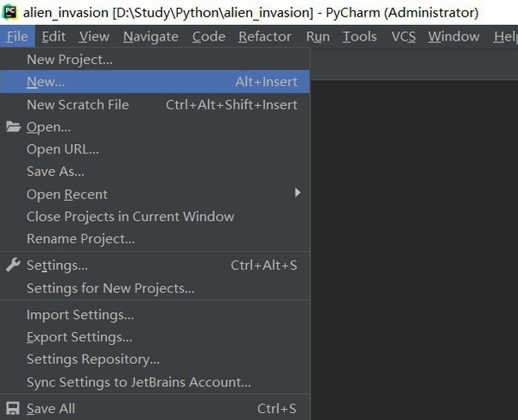518x420 pixels.
Task: Click the floppy disk Save All icon
Action: coord(13,408)
